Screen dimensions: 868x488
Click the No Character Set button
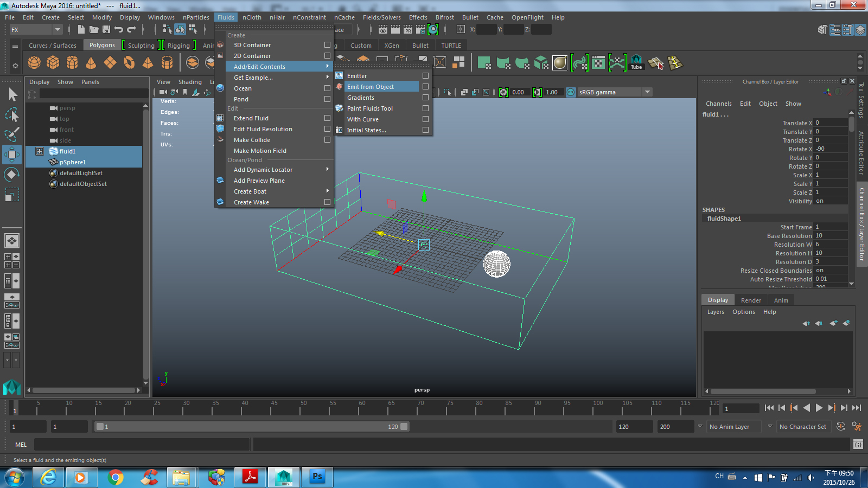[803, 426]
